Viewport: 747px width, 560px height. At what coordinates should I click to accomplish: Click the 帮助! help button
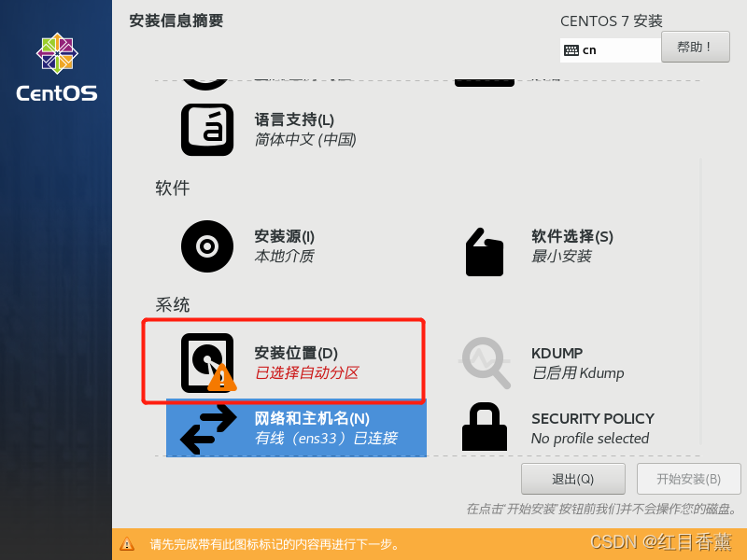coord(695,47)
